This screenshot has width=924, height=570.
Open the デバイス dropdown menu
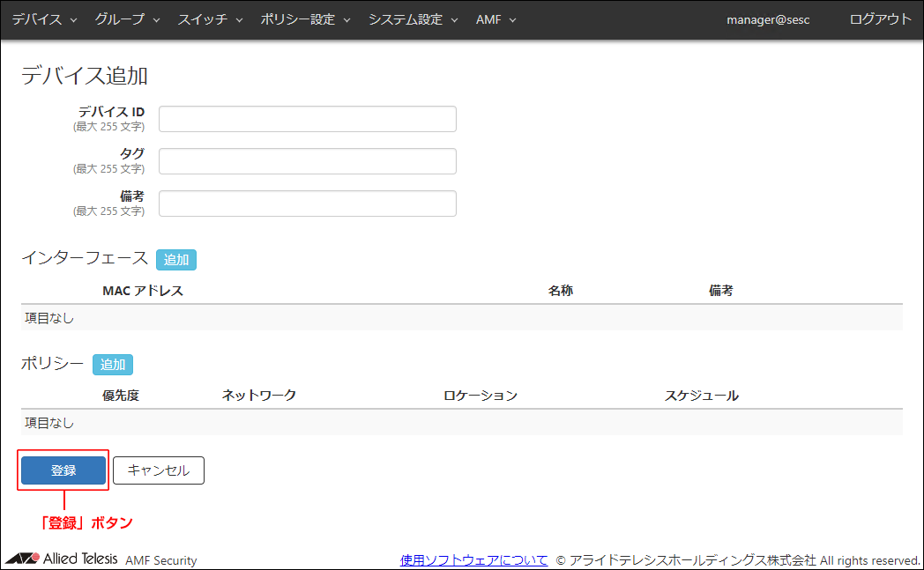pyautogui.click(x=44, y=19)
